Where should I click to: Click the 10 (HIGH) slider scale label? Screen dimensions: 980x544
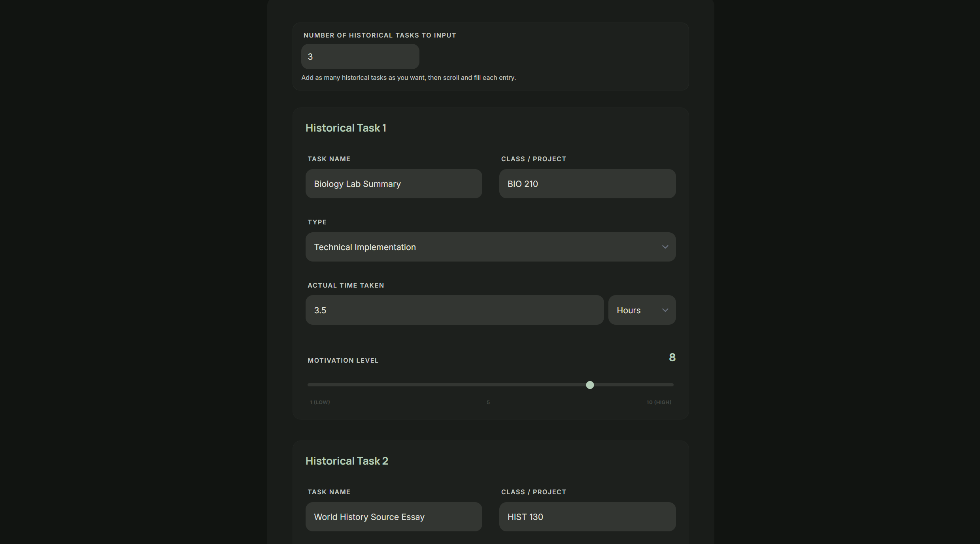pyautogui.click(x=659, y=402)
